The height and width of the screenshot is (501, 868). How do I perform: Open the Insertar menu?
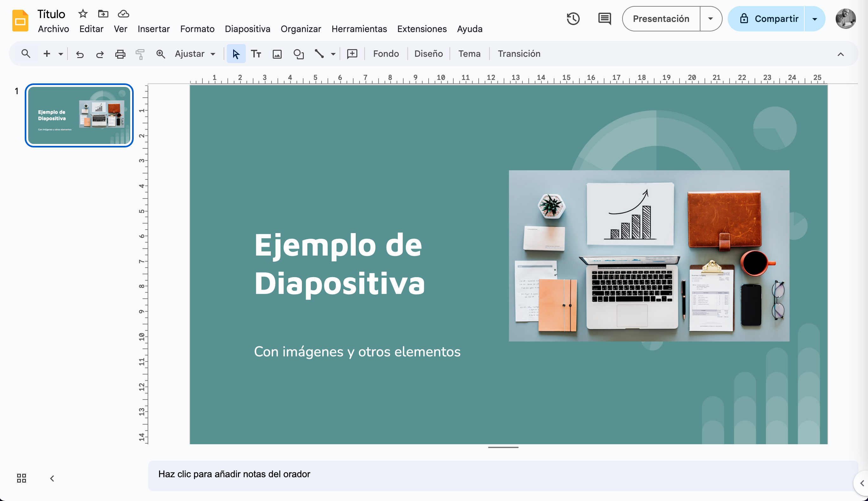153,29
